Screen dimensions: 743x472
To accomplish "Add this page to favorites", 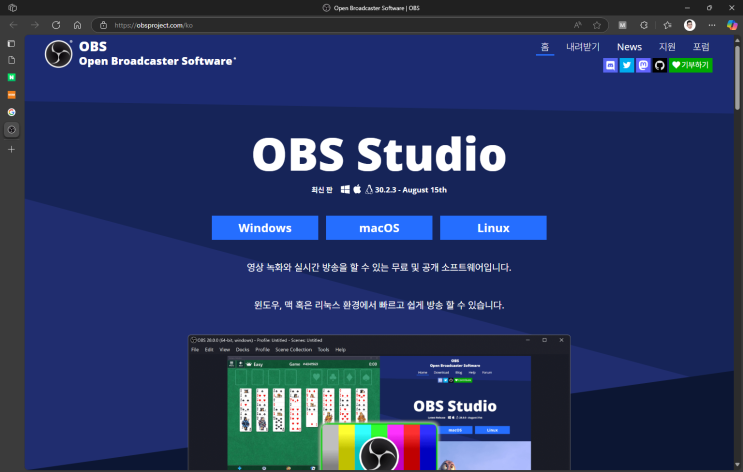I will (597, 25).
